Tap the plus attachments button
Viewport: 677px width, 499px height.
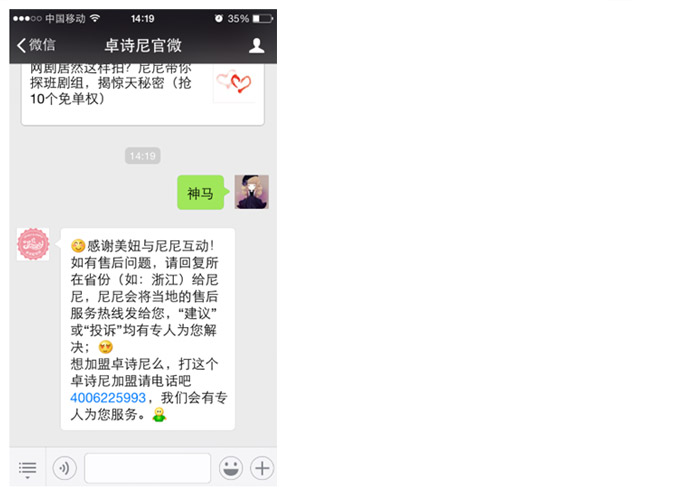[262, 468]
